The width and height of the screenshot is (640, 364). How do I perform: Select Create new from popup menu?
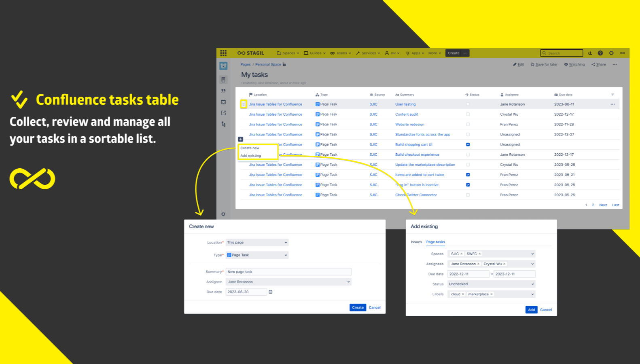click(250, 148)
